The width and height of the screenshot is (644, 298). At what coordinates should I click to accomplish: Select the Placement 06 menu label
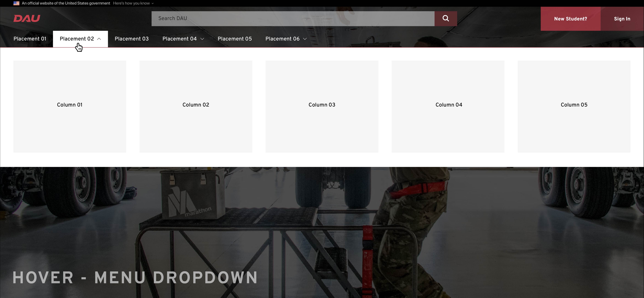[x=282, y=39]
